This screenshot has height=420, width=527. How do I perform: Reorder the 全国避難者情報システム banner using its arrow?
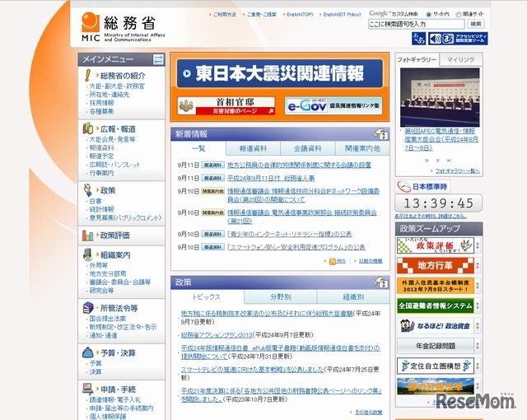(478, 306)
